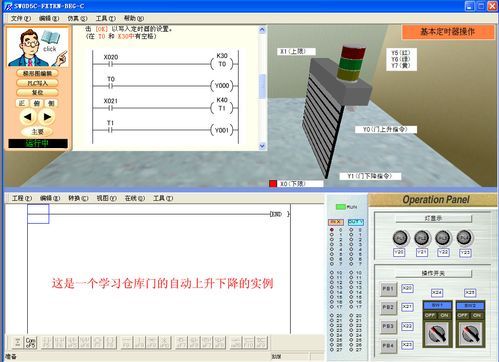Select the 侧 side view button
The width and height of the screenshot is (499, 362).
[x=51, y=103]
